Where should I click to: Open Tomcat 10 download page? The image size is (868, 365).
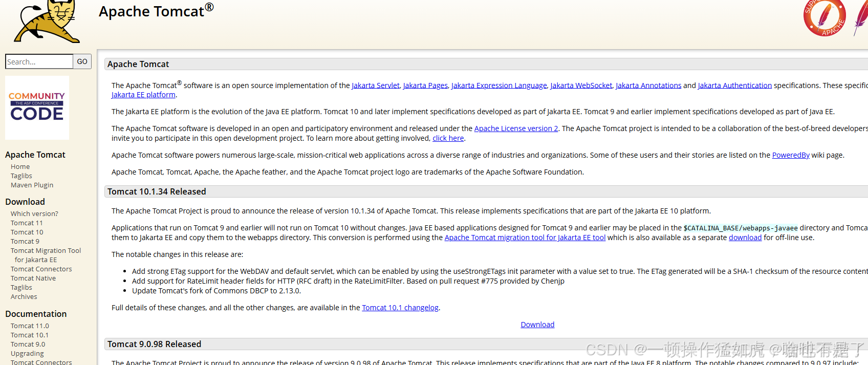point(27,232)
